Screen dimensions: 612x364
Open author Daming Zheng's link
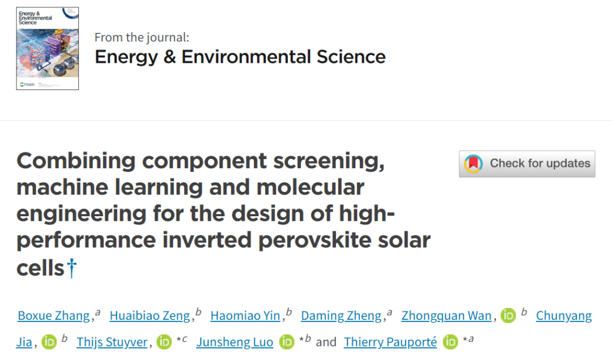(341, 316)
